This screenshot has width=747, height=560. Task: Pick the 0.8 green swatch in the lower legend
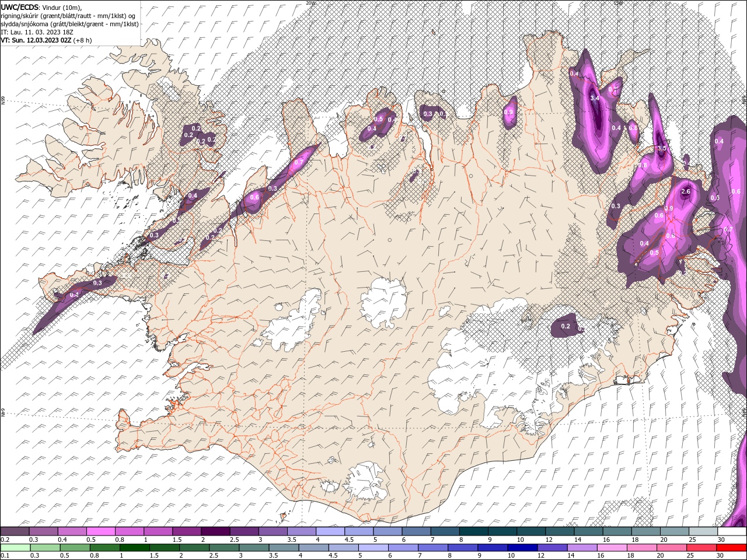coord(104,547)
